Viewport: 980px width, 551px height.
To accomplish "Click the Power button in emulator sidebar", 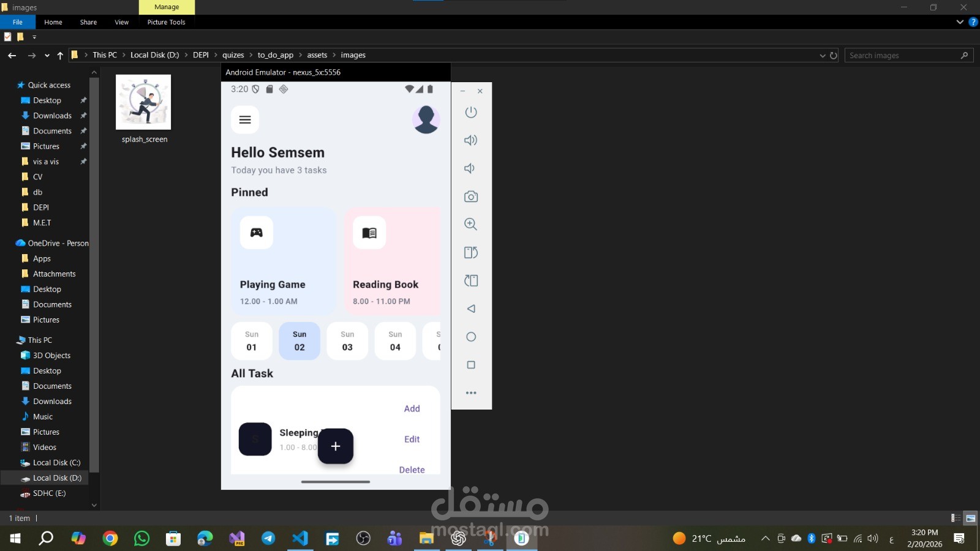I will (471, 113).
